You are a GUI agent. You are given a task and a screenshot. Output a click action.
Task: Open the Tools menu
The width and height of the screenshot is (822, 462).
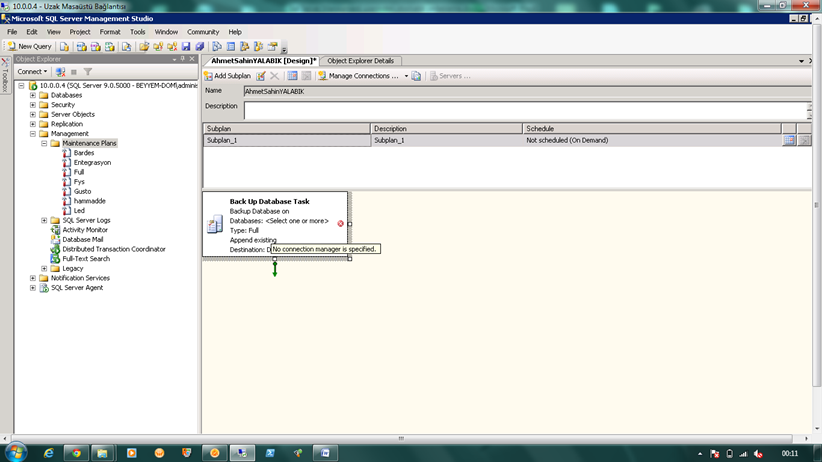pos(137,32)
